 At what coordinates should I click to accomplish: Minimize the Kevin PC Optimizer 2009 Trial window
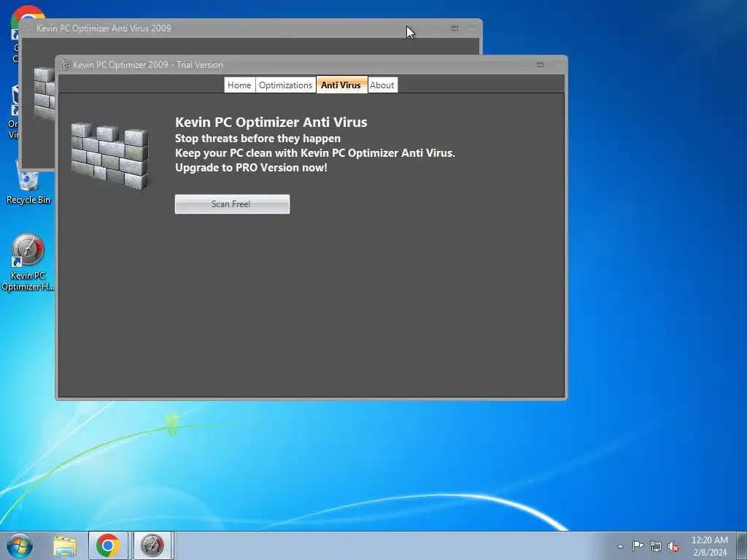point(522,65)
